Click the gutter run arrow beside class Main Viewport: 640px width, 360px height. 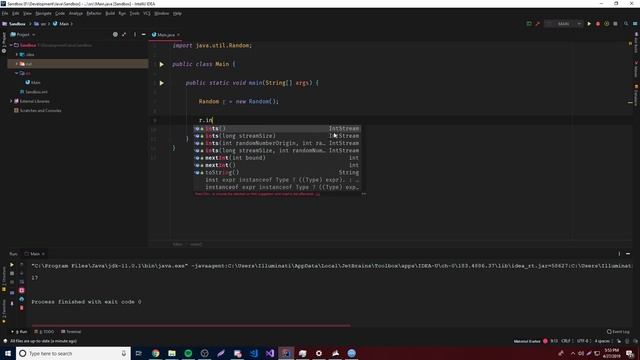pos(162,64)
